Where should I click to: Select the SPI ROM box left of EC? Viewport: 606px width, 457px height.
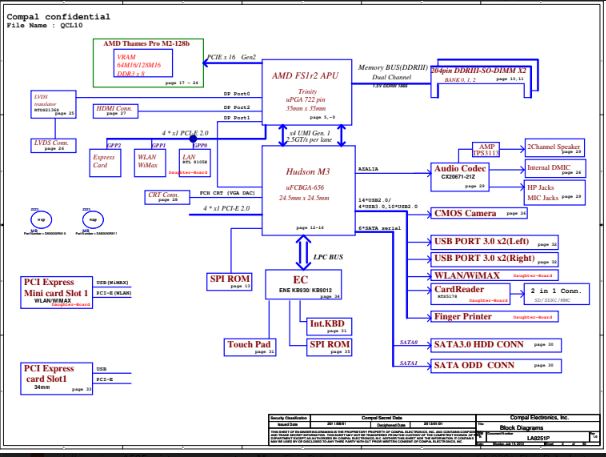click(230, 281)
